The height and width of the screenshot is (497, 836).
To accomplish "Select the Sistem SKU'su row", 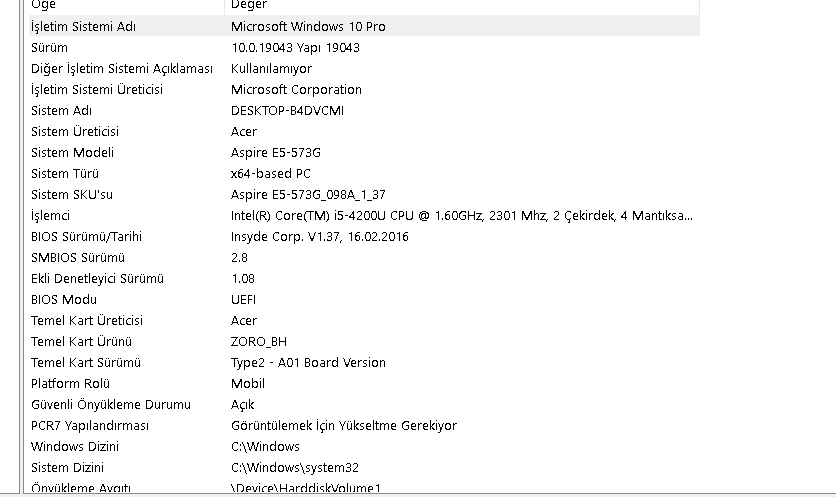I will click(364, 194).
